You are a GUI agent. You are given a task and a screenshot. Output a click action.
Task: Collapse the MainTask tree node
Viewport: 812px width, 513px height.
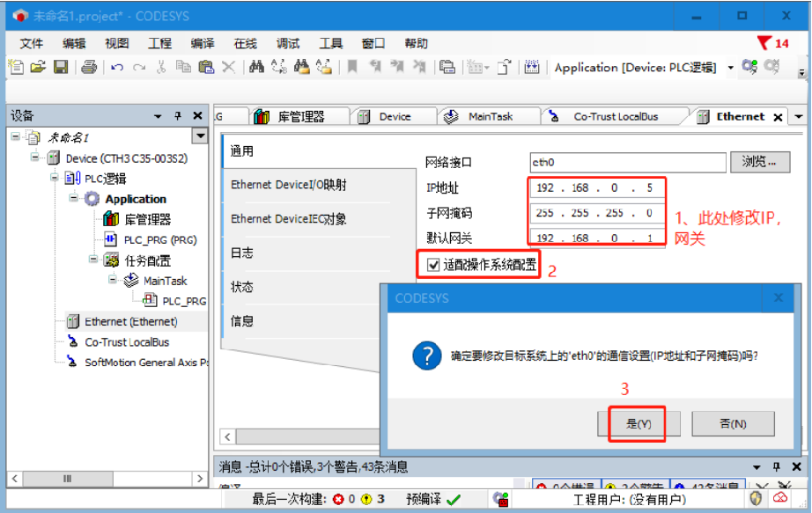coord(113,280)
